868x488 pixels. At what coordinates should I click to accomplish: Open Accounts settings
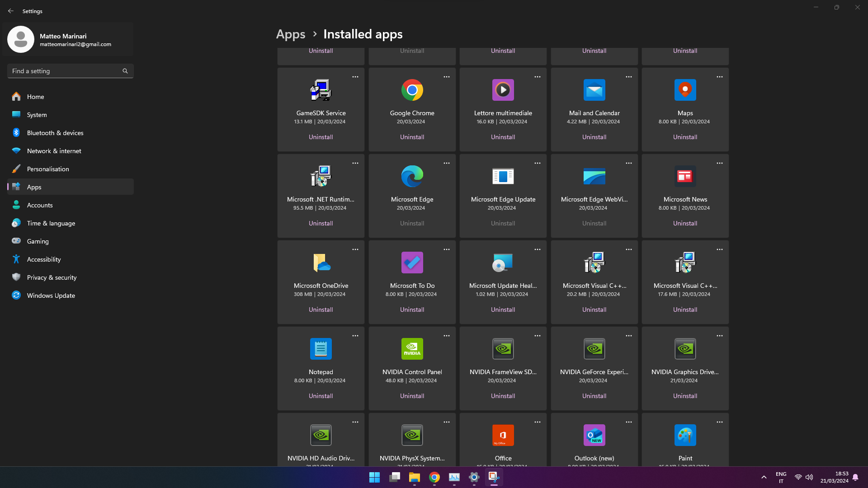pos(71,205)
